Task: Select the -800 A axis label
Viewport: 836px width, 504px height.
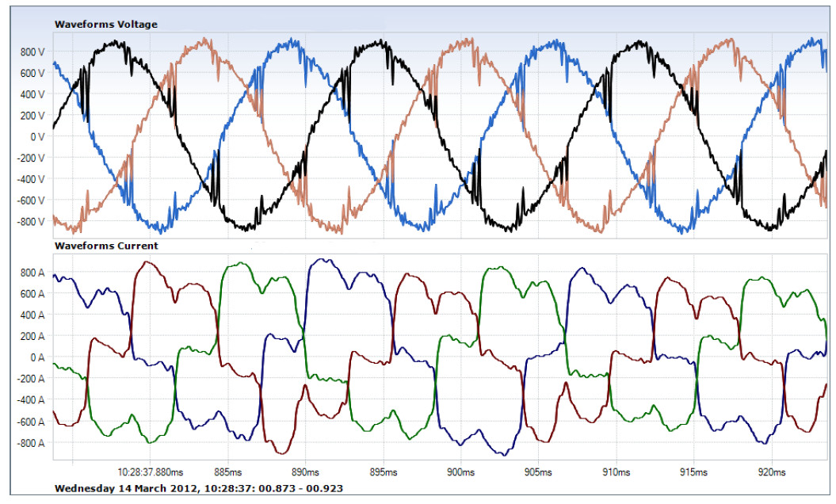Action: click(30, 442)
